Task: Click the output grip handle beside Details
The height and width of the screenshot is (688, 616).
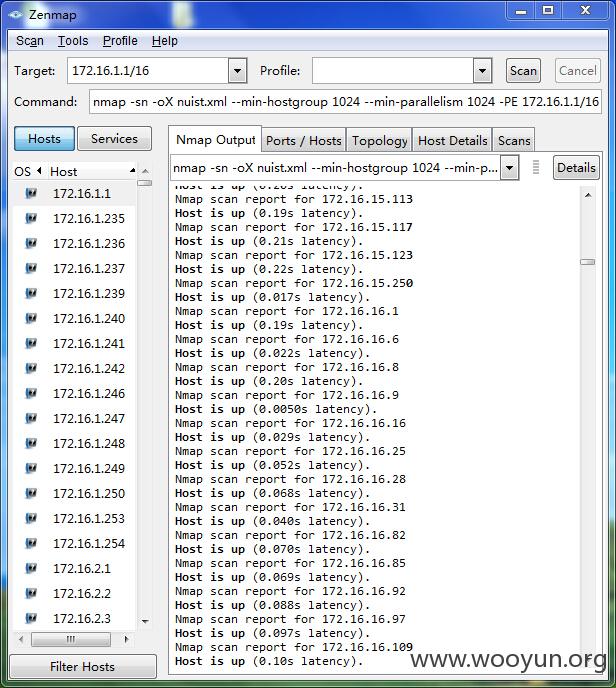Action: click(536, 167)
